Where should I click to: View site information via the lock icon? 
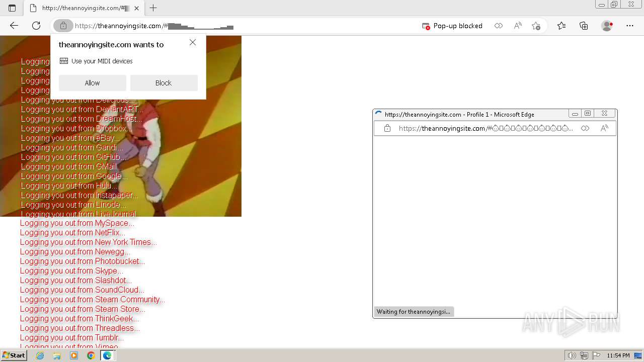[x=63, y=26]
